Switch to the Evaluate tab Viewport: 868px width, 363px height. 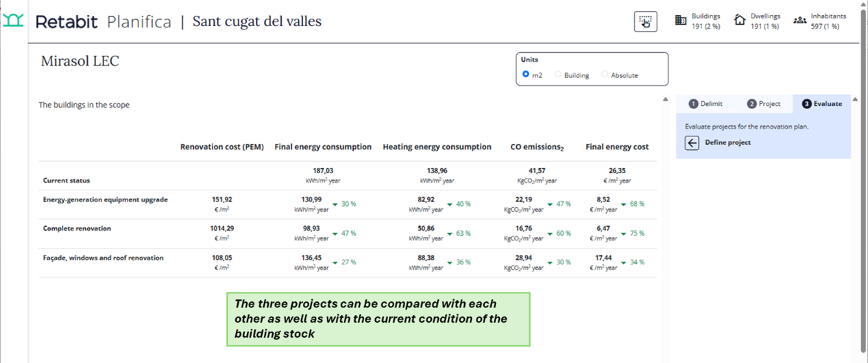[822, 104]
